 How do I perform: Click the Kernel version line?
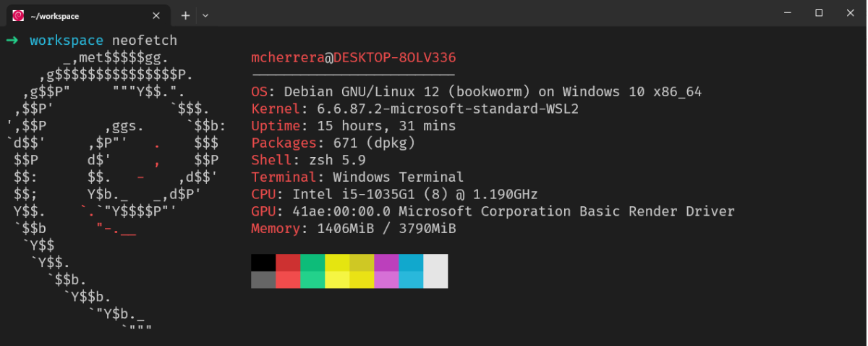[x=415, y=109]
